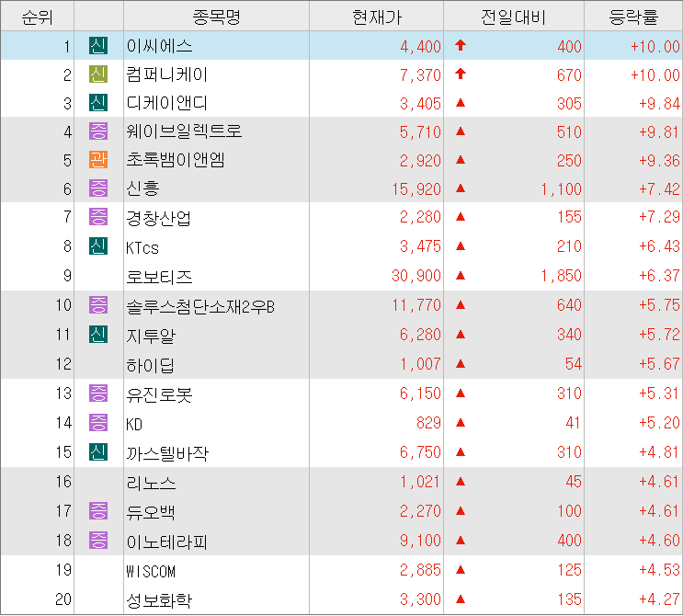The height and width of the screenshot is (616, 683).
Task: Click the 신 badge icon next to 이씨에스
Action: (x=98, y=46)
